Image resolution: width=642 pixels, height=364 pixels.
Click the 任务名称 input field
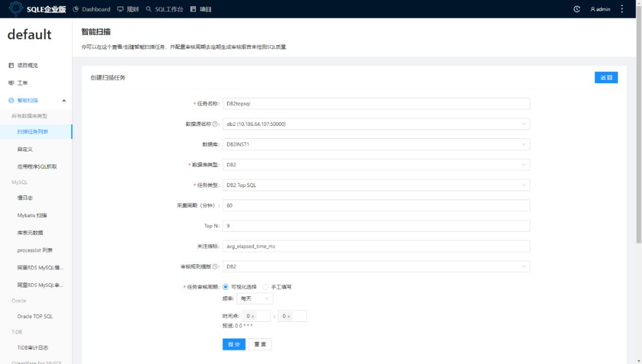click(376, 103)
